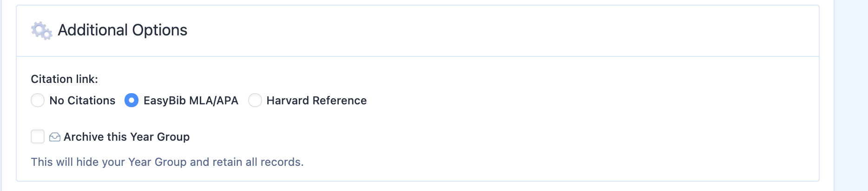The image size is (868, 191).
Task: Click the Additional Options heading text
Action: click(x=122, y=30)
